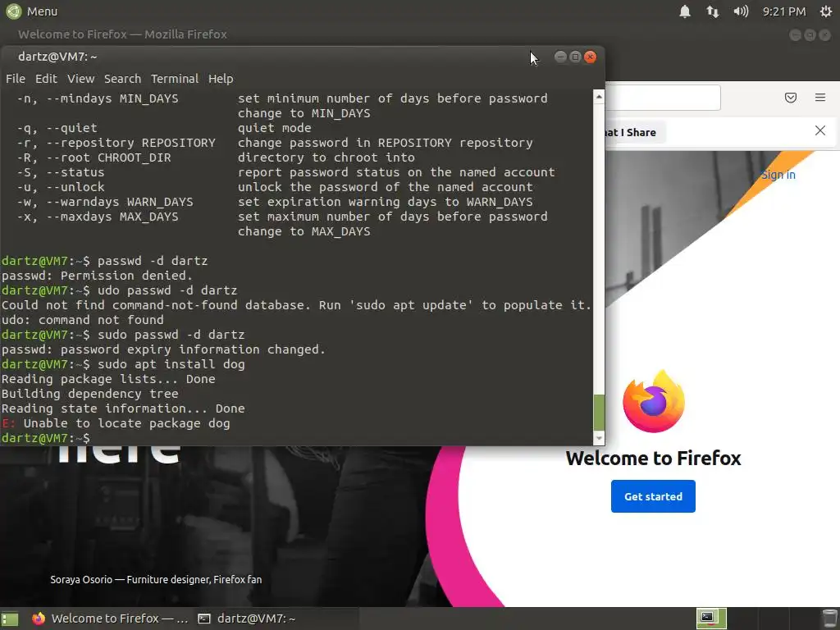This screenshot has width=840, height=630.
Task: Click the terminal line 'passwd: Permission denied.'
Action: pyautogui.click(x=97, y=276)
